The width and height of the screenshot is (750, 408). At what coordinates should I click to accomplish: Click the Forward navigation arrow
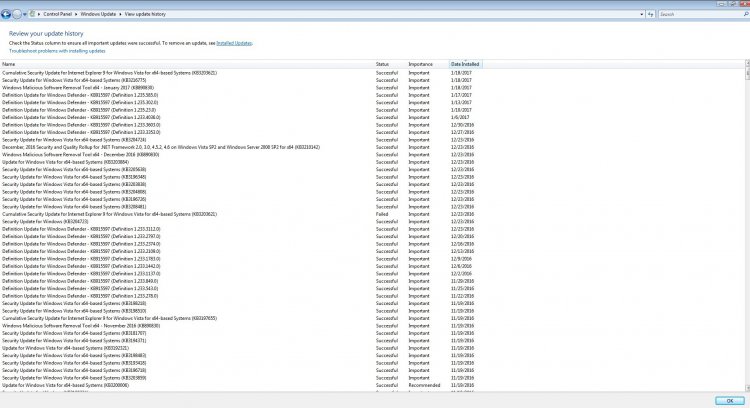click(17, 14)
